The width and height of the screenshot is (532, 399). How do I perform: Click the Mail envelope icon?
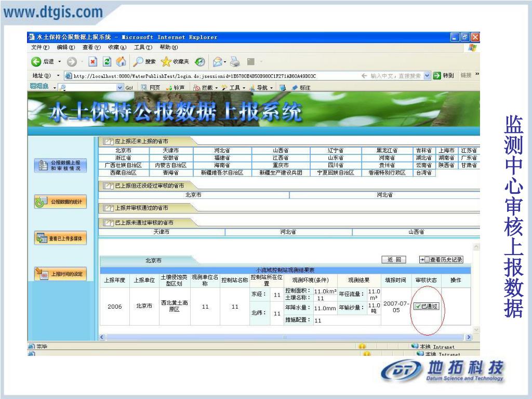[217, 62]
